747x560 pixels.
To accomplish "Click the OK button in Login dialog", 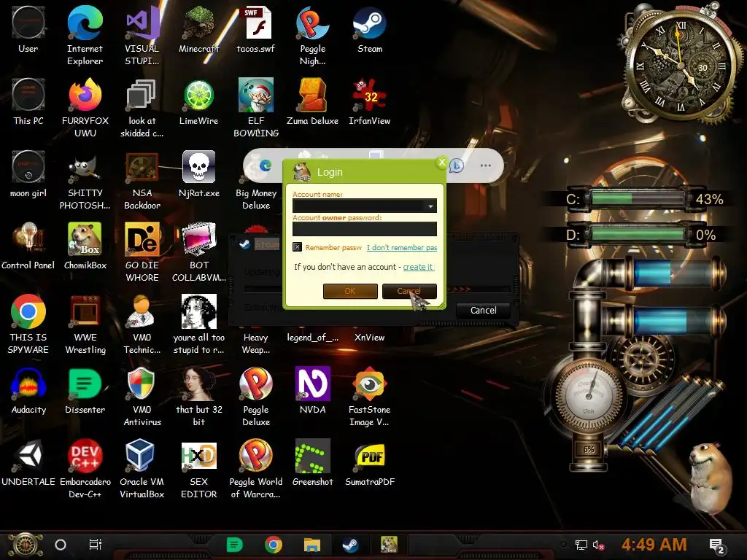I will tap(350, 291).
